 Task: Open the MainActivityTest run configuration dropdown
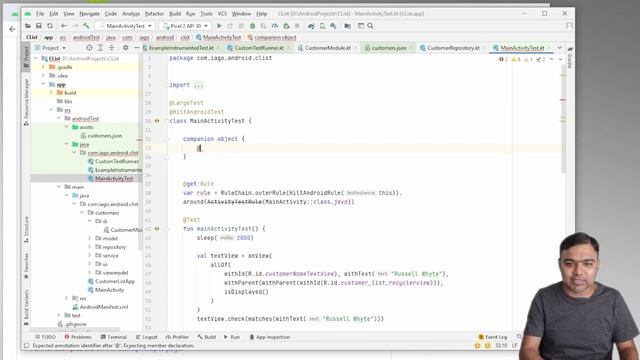(125, 26)
